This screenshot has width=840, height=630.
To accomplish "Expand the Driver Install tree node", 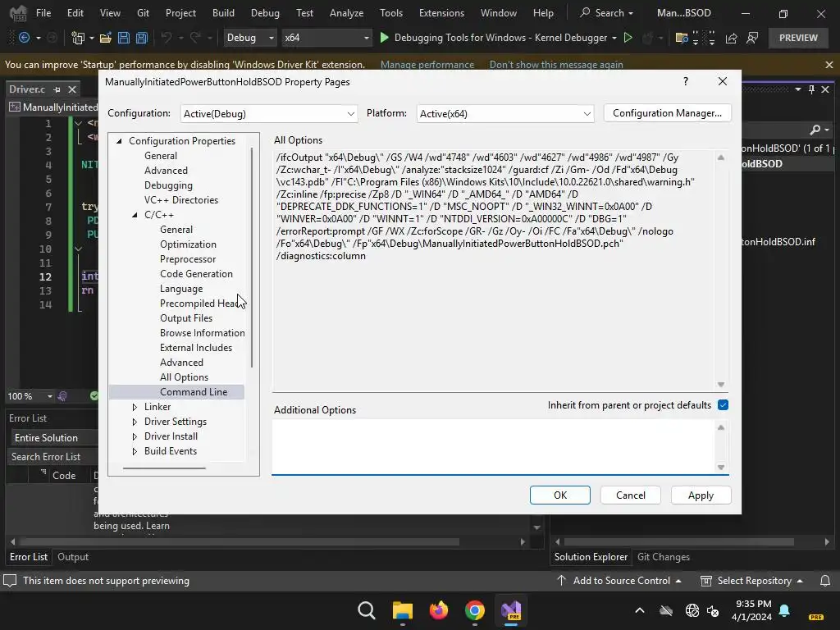I will (x=135, y=436).
